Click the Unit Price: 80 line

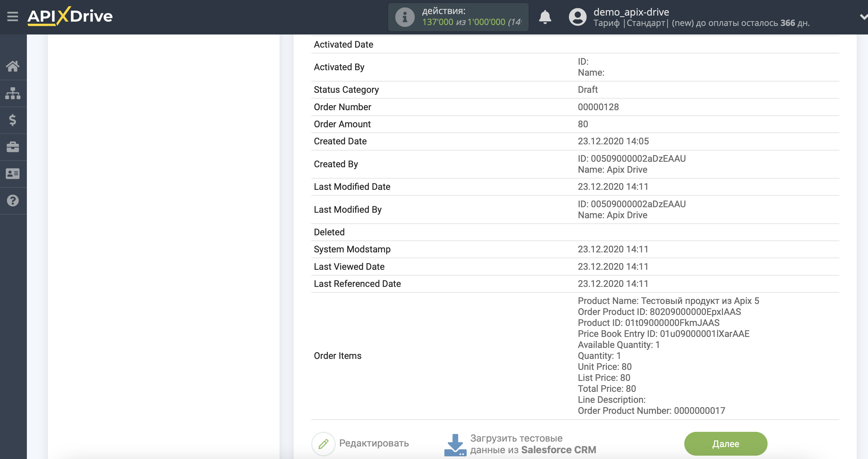(605, 367)
